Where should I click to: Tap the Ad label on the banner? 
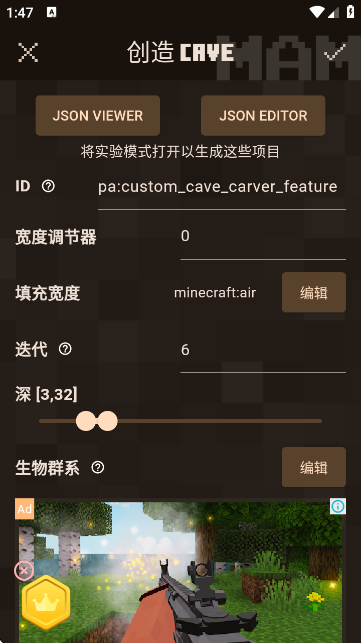click(24, 509)
